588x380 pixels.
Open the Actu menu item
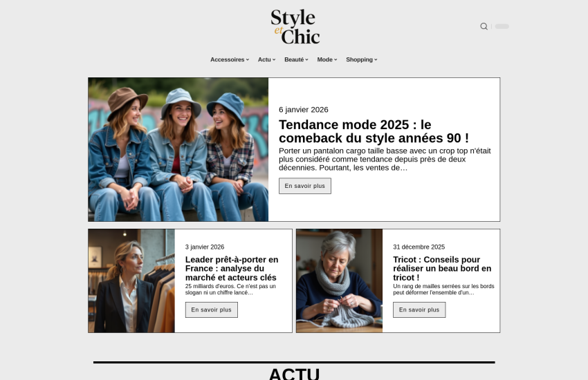(266, 59)
